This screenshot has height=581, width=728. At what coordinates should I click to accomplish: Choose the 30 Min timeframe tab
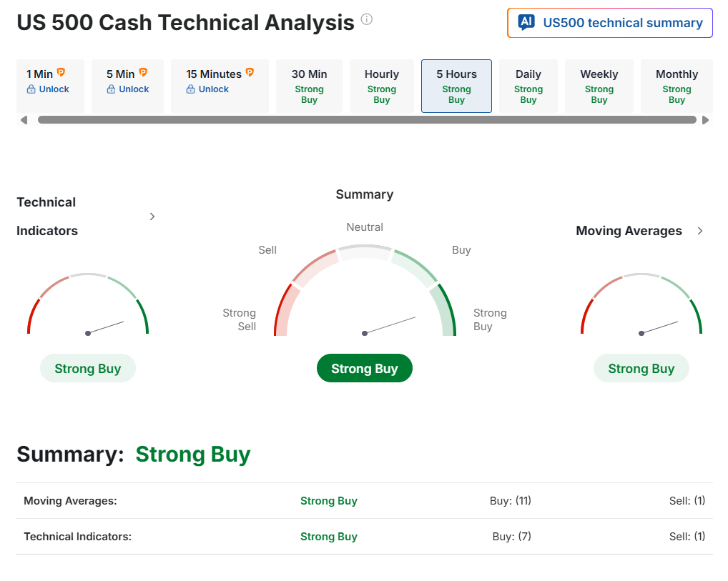click(309, 86)
